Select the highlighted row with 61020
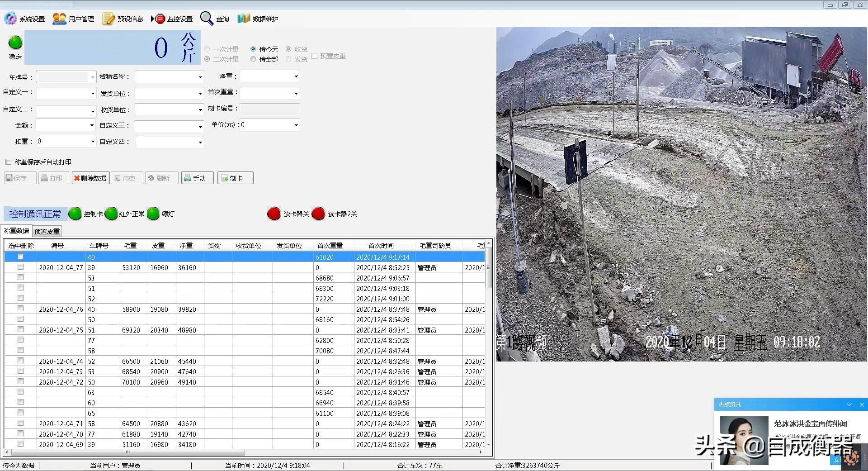 coord(245,257)
